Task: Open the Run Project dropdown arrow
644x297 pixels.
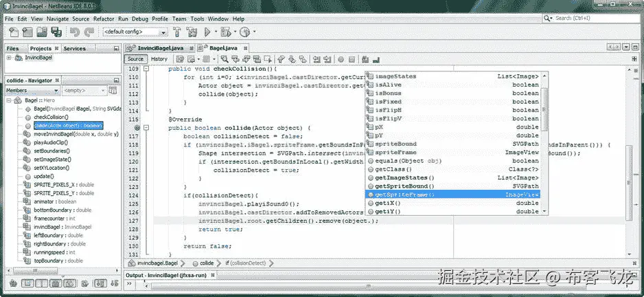Action: [x=216, y=32]
